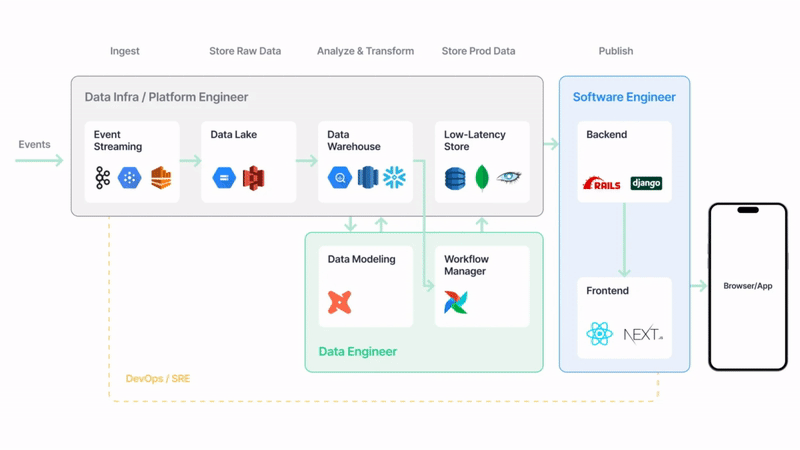Click the Data Engineer heading
The image size is (800, 450).
tap(357, 351)
